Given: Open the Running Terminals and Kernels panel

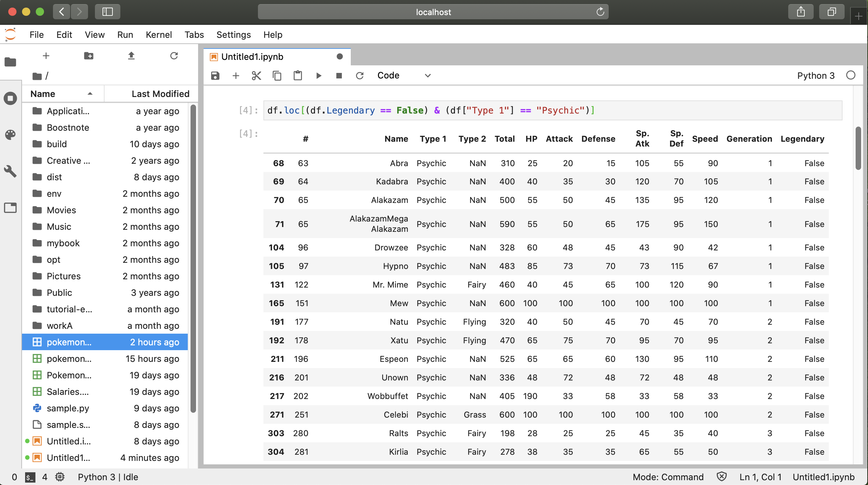Looking at the screenshot, I should click(10, 98).
